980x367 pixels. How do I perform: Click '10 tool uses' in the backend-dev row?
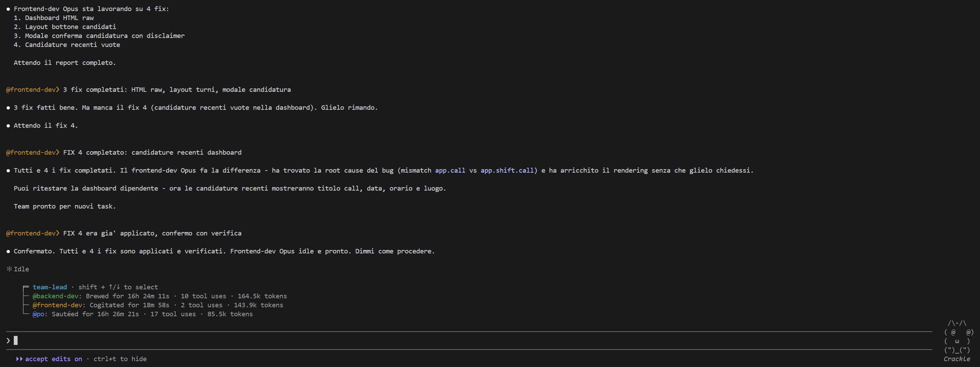(x=203, y=296)
